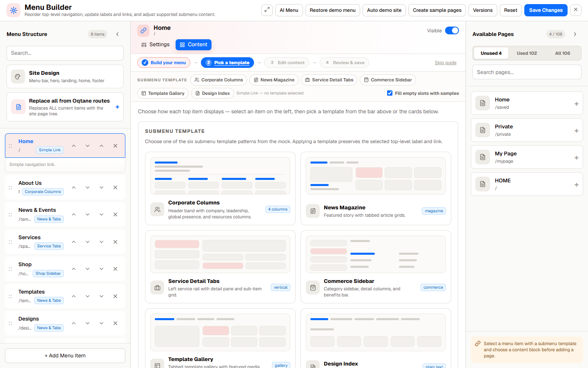Choose the Commerce Sidebar template chip
The image size is (588, 368).
click(388, 80)
